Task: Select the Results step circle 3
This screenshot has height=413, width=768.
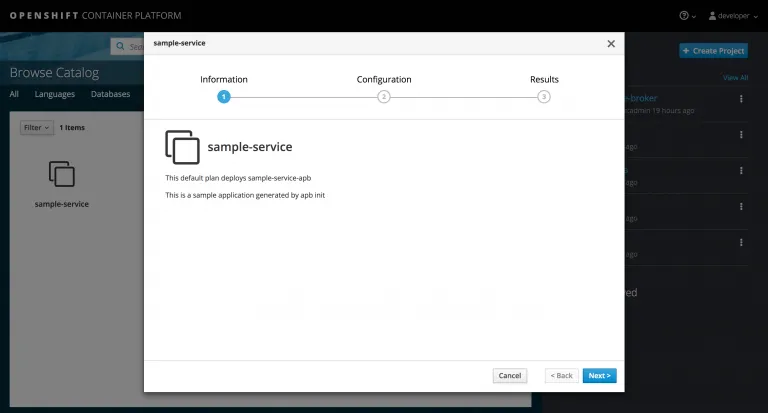Action: tap(544, 97)
